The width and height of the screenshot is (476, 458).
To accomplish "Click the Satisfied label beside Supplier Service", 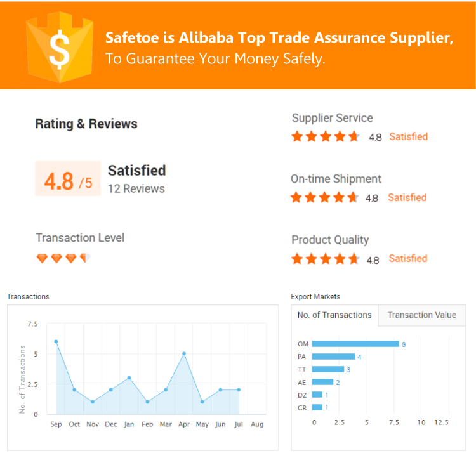I will (408, 136).
